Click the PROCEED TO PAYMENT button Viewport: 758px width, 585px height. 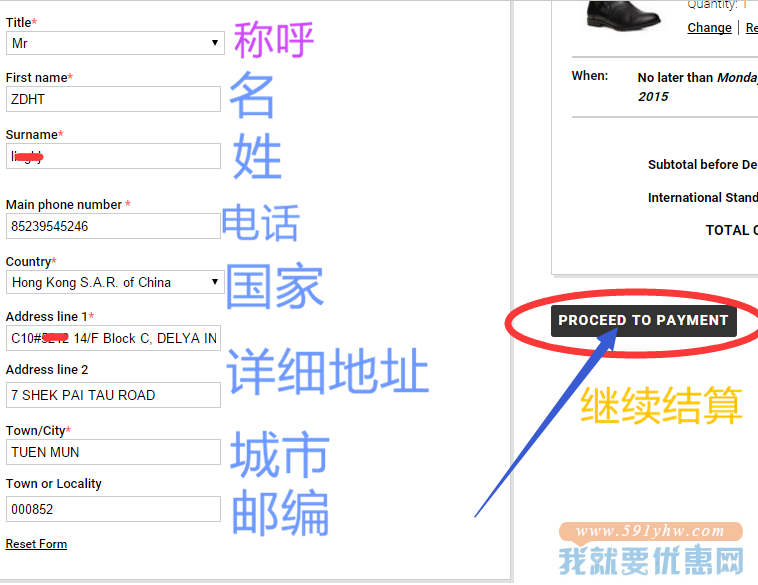(643, 321)
